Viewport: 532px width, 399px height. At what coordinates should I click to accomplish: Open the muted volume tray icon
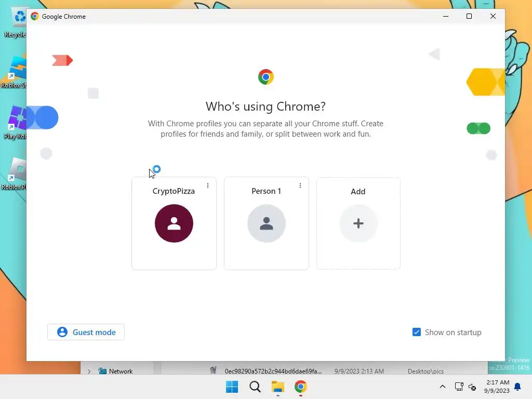pos(472,387)
